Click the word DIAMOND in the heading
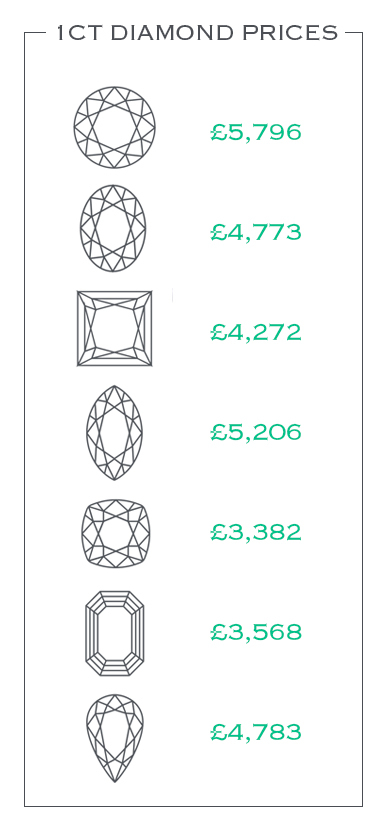Viewport: 391px width, 829px height. (x=172, y=33)
